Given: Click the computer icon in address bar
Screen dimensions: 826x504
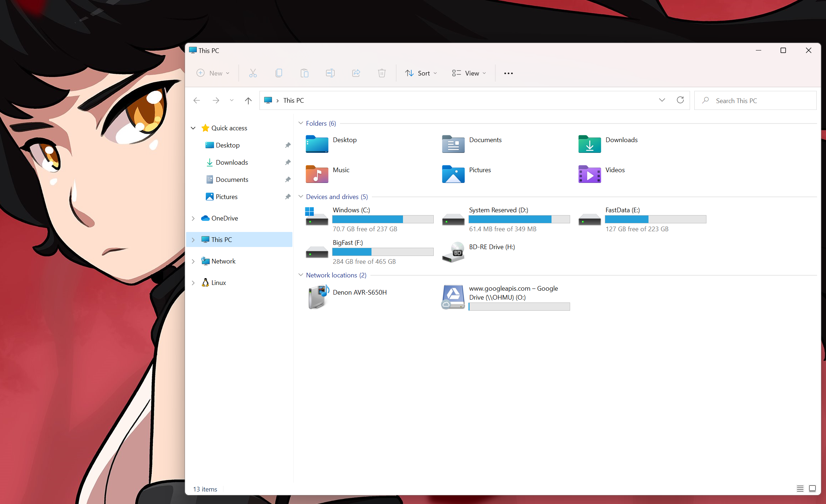Looking at the screenshot, I should pos(268,101).
